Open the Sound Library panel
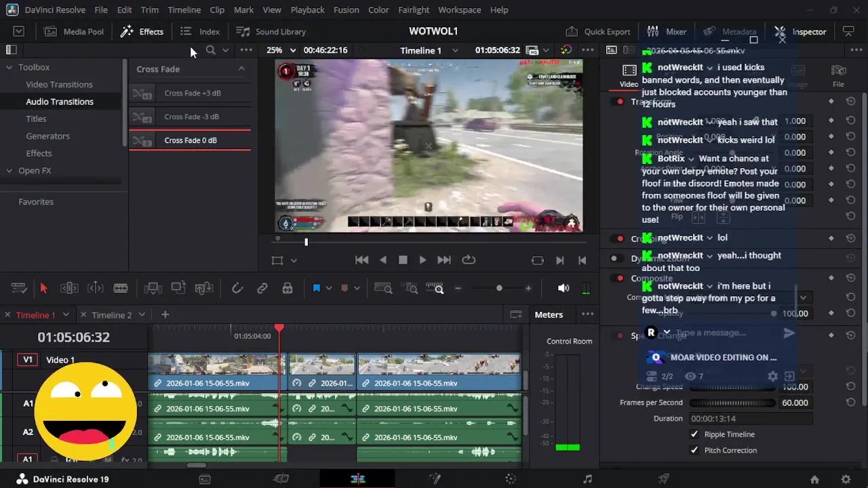 (271, 31)
